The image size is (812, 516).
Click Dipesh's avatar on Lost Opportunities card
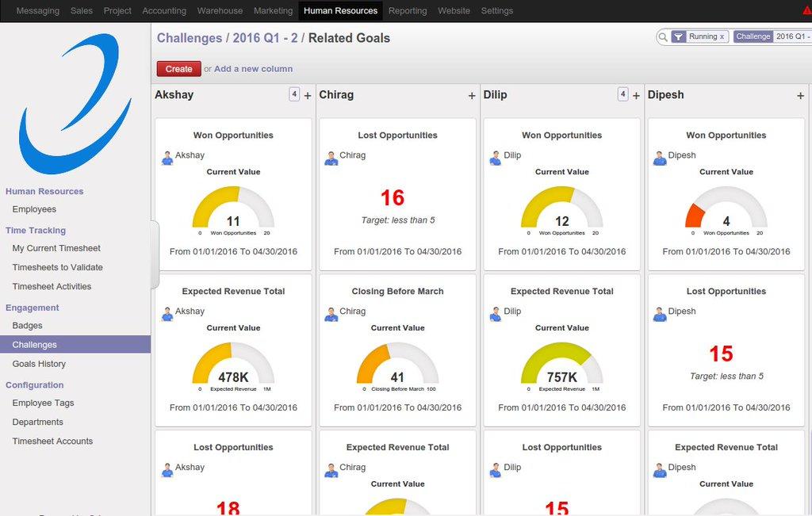click(x=660, y=314)
